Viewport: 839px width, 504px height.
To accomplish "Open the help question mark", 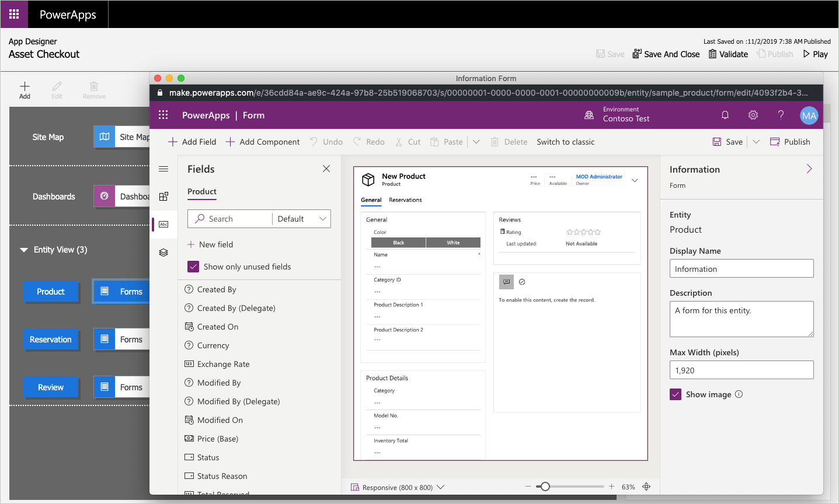I will [781, 115].
